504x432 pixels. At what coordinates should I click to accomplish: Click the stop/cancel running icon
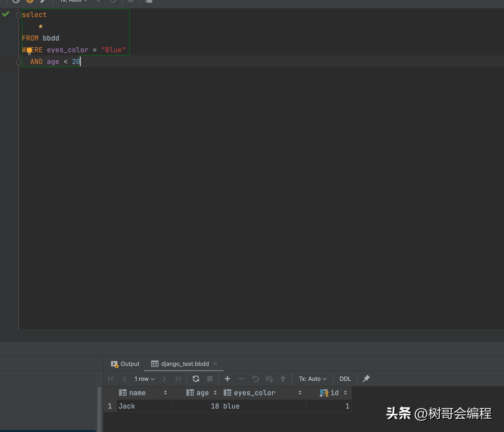pyautogui.click(x=210, y=379)
